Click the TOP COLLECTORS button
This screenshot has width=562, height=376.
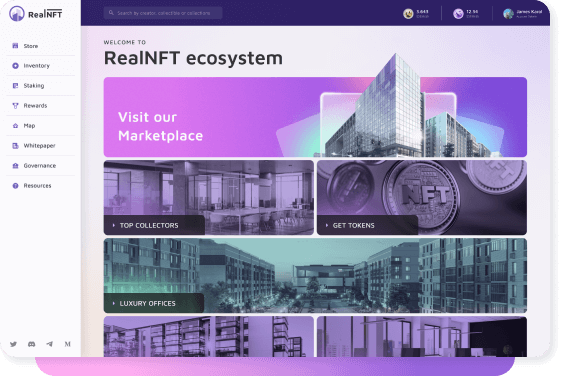154,225
